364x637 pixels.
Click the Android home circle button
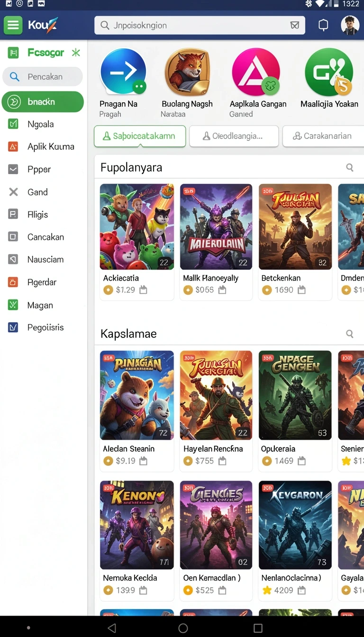click(183, 628)
